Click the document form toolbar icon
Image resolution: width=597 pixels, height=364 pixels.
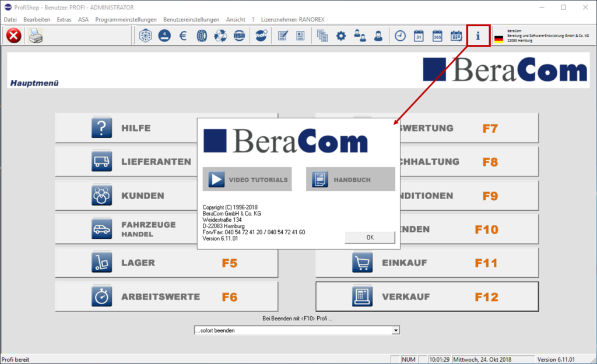[x=301, y=36]
